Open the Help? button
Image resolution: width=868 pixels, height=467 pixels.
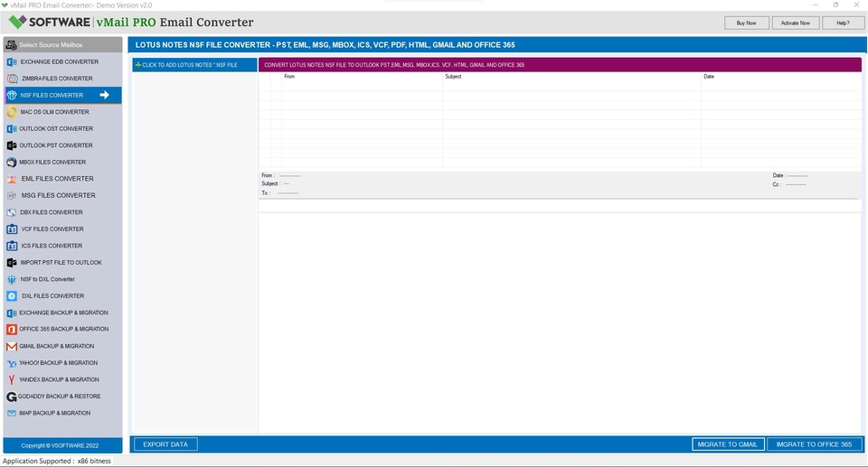tap(843, 23)
